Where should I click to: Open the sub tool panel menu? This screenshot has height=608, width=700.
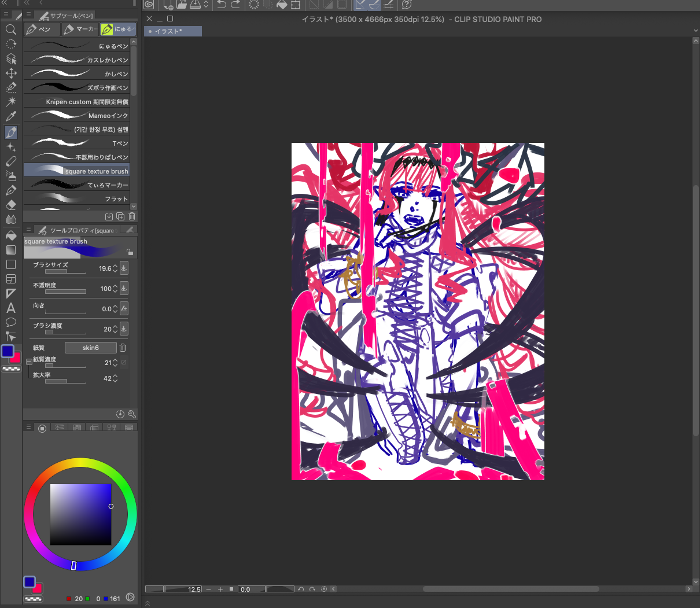click(28, 15)
